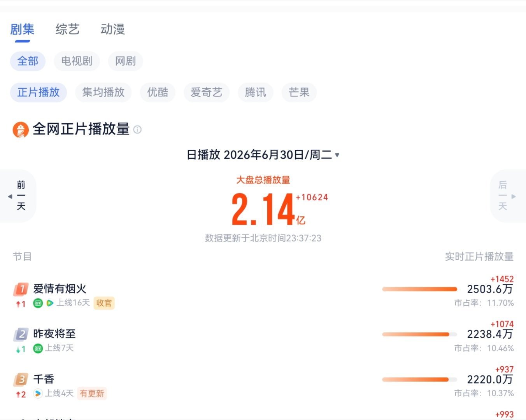The width and height of the screenshot is (526, 420).
Task: Open the show 千香
Action: (x=44, y=379)
